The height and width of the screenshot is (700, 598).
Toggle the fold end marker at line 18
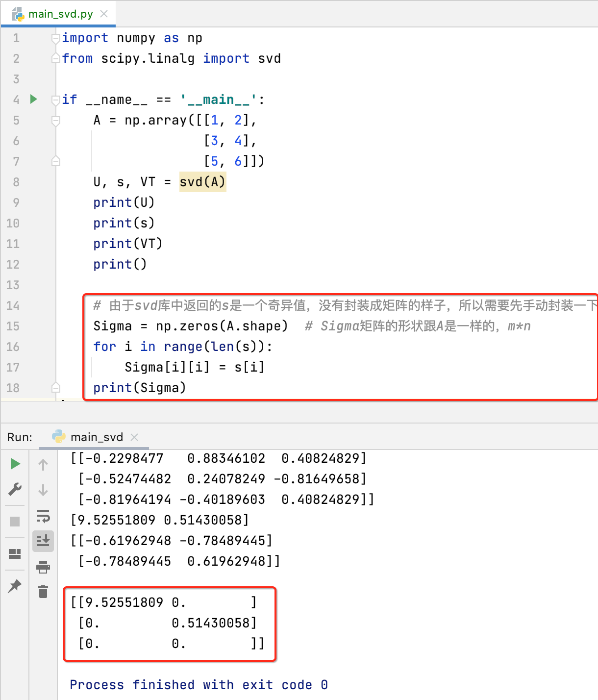tap(56, 388)
